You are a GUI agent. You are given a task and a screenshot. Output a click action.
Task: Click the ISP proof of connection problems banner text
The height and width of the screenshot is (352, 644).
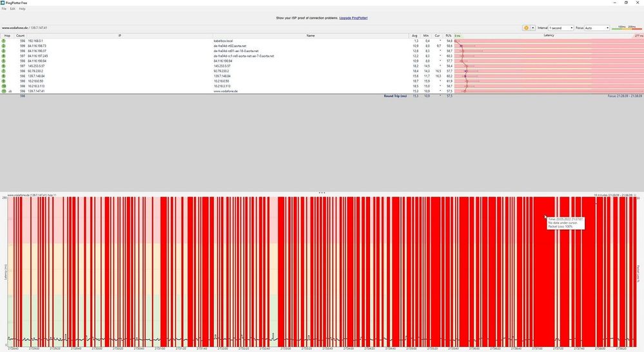click(307, 18)
